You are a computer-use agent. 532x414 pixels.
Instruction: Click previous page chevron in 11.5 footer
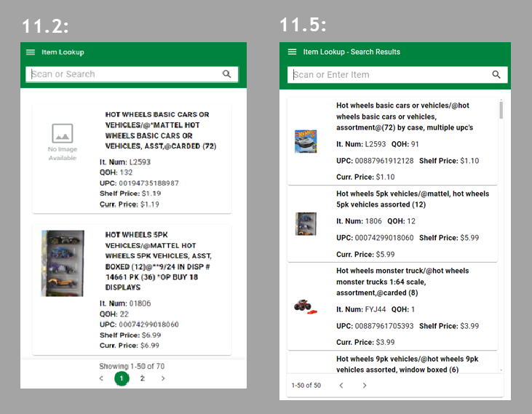point(341,385)
